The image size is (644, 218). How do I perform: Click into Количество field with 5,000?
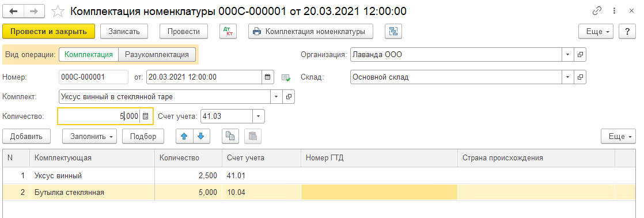pyautogui.click(x=99, y=116)
